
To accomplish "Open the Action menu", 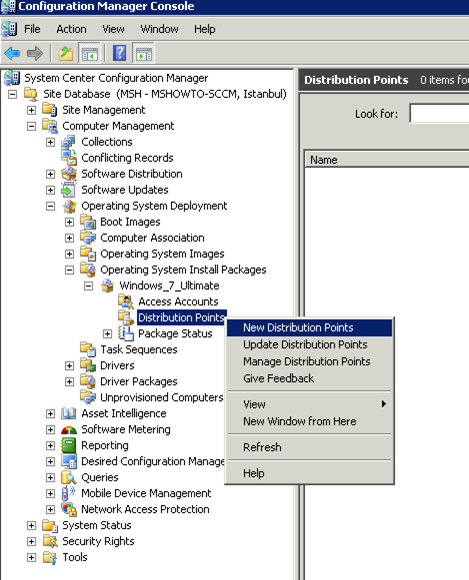I will click(x=71, y=29).
